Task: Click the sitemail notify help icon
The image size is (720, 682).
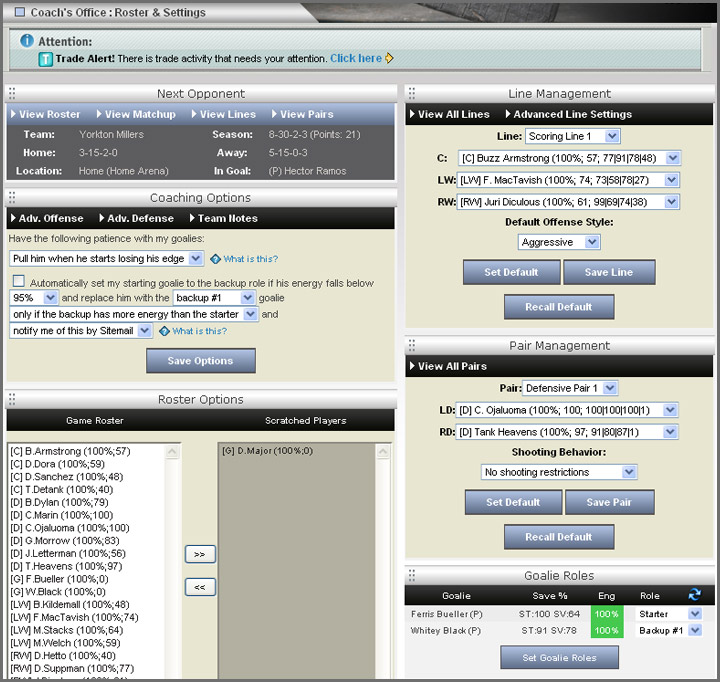Action: tap(164, 331)
